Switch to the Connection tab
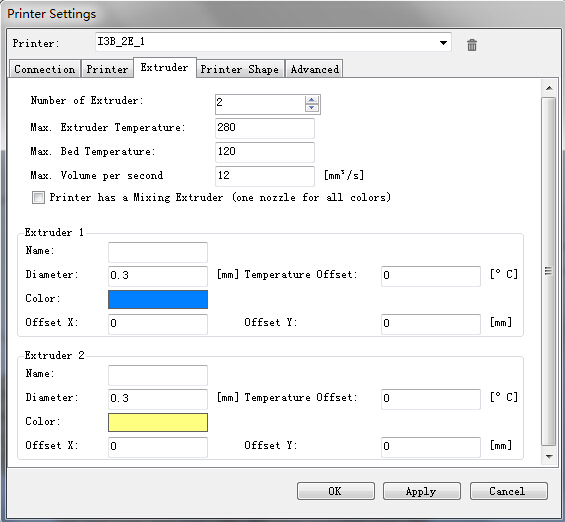Screen dimensions: 565x522 [x=45, y=69]
